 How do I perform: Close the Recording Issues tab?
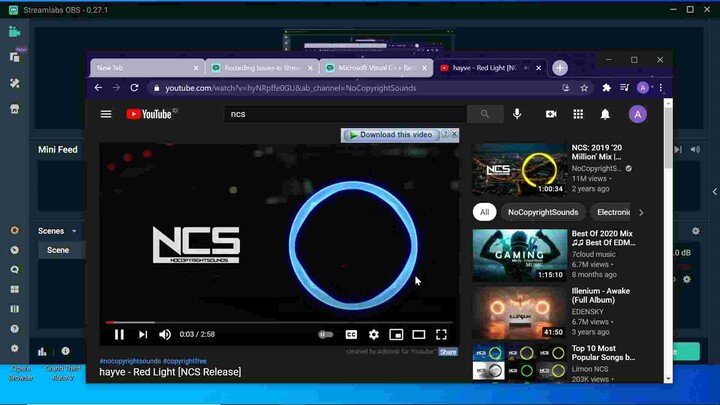310,68
